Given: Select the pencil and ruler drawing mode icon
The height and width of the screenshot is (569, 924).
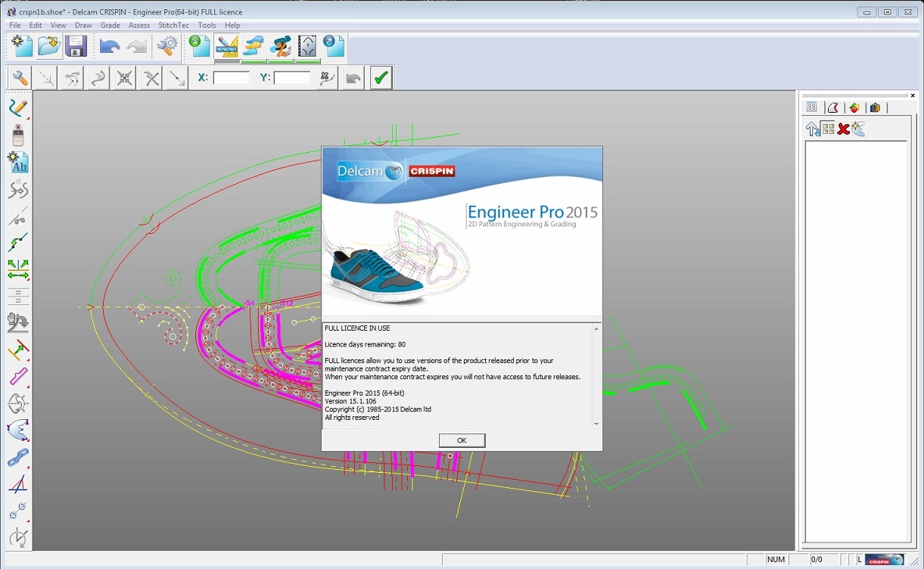Looking at the screenshot, I should tap(227, 46).
